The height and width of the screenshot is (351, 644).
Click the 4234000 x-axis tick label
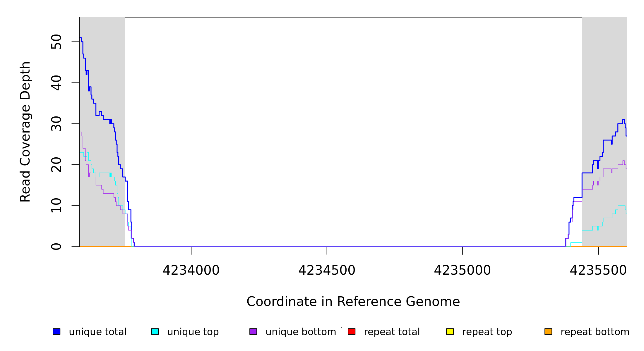point(191,270)
